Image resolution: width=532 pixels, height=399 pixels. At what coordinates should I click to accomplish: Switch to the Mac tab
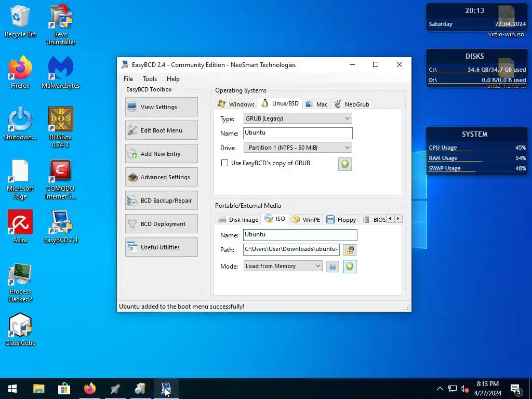316,104
